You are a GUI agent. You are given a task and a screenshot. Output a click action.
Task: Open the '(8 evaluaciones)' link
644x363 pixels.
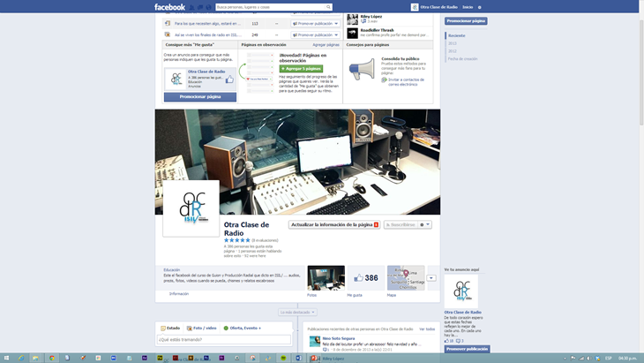pyautogui.click(x=265, y=240)
